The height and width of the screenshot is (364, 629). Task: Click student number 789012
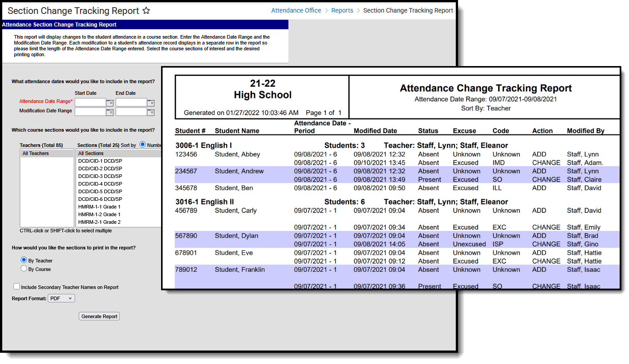(186, 270)
